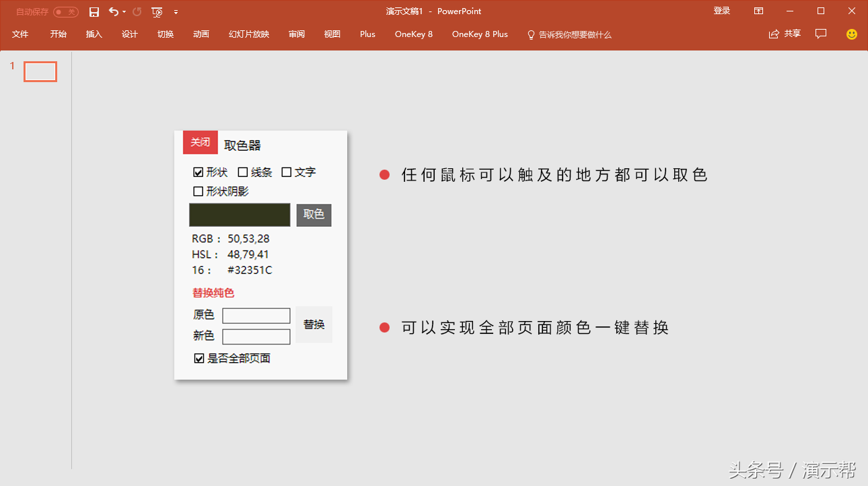Open the comments pane icon
This screenshot has width=868, height=486.
(821, 34)
